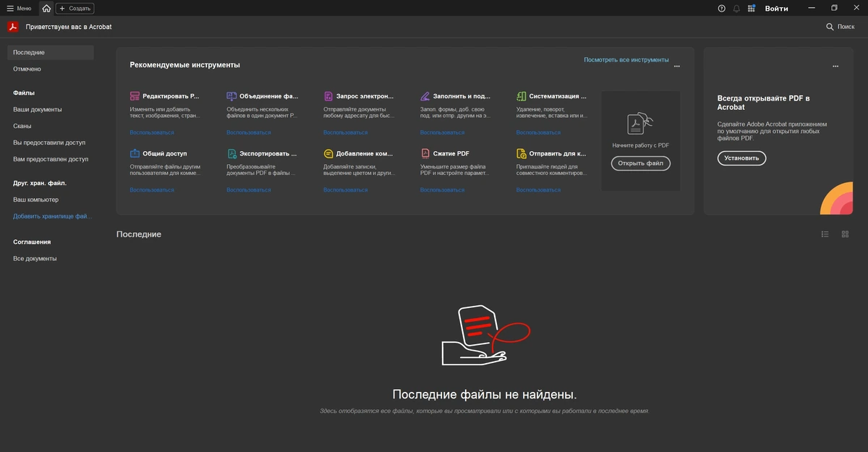Click the Сжатие PDF tool title
The height and width of the screenshot is (452, 868).
(x=451, y=153)
